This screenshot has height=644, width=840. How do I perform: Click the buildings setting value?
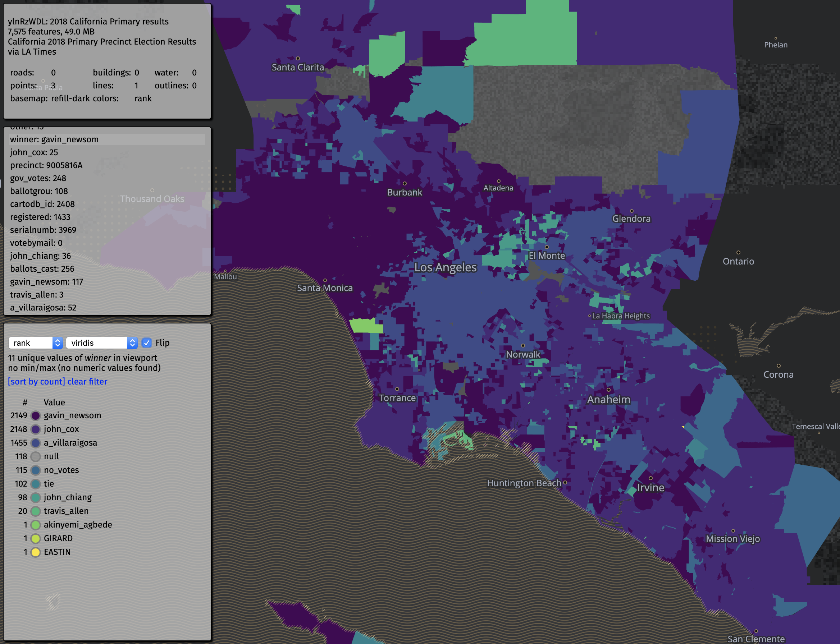coord(137,73)
